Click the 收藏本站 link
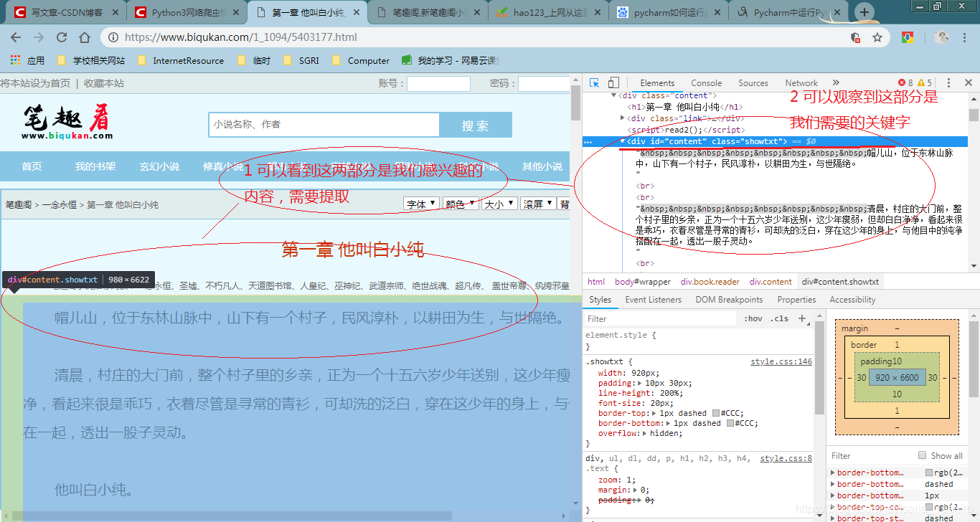This screenshot has width=980, height=522. (x=104, y=83)
